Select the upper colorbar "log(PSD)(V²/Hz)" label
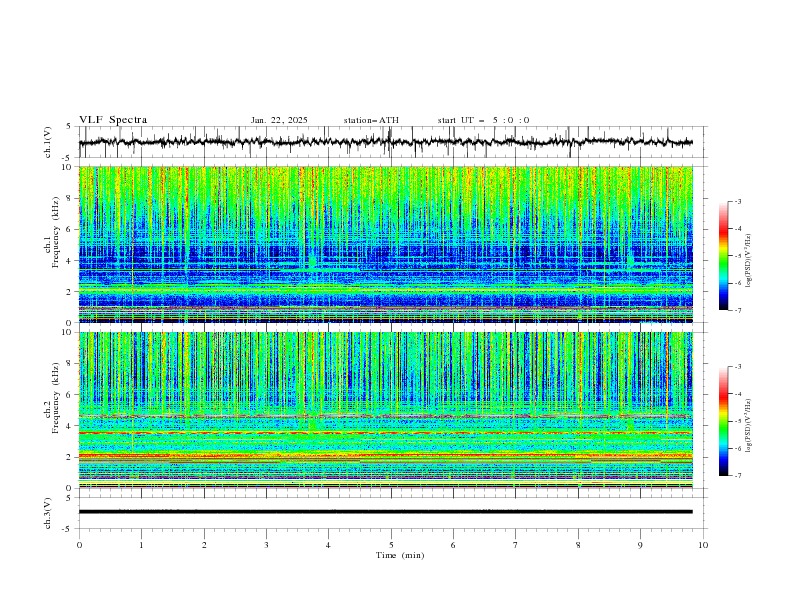This screenshot has width=792, height=612. pyautogui.click(x=749, y=261)
